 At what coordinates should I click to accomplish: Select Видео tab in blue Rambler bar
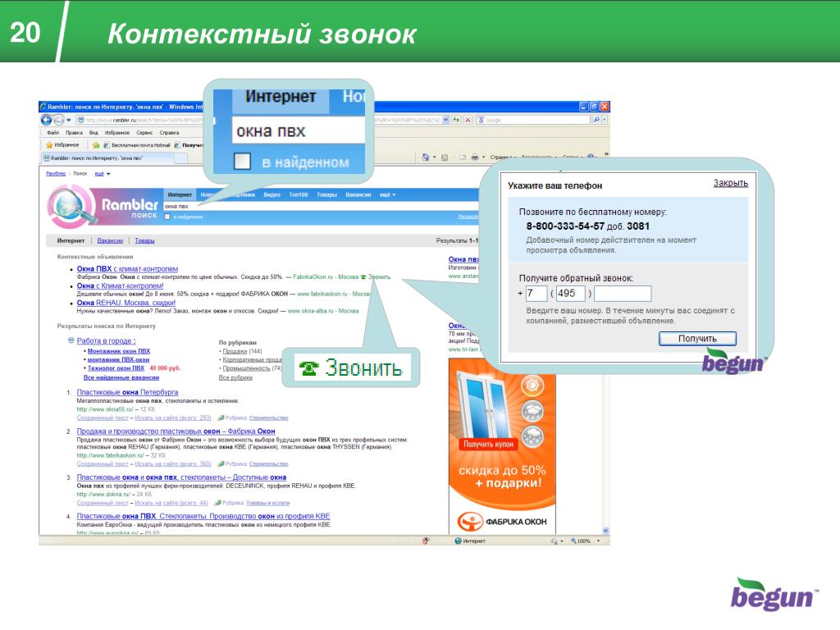(x=272, y=195)
